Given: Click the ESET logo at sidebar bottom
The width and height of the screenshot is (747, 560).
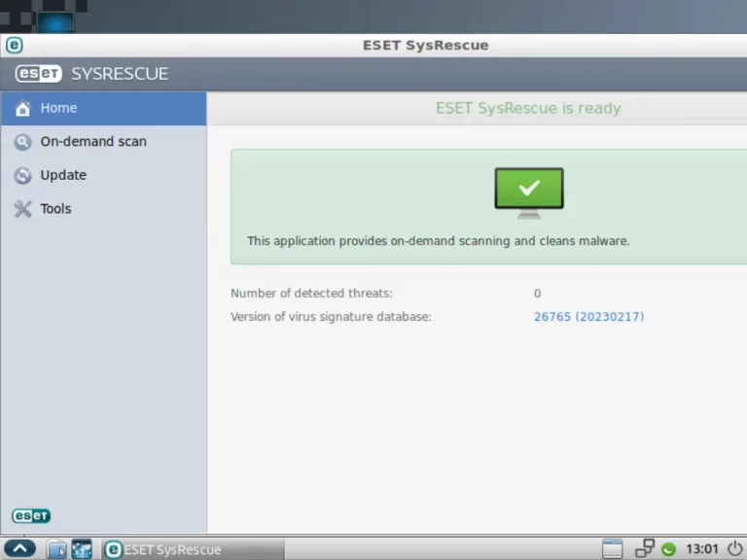Looking at the screenshot, I should click(31, 515).
